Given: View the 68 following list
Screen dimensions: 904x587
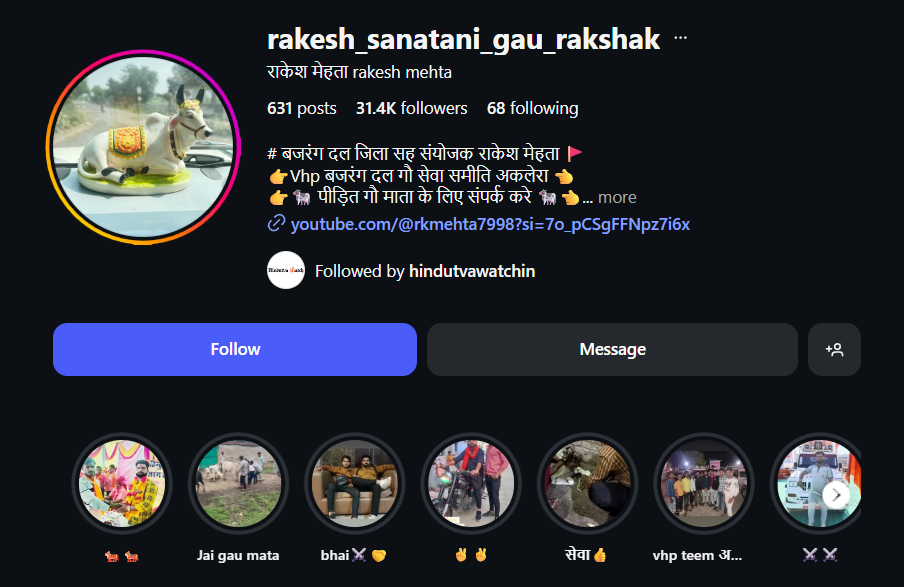Looking at the screenshot, I should (x=533, y=108).
